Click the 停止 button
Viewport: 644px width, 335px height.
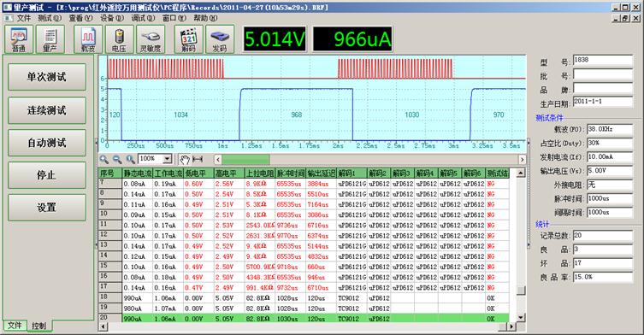pos(47,175)
